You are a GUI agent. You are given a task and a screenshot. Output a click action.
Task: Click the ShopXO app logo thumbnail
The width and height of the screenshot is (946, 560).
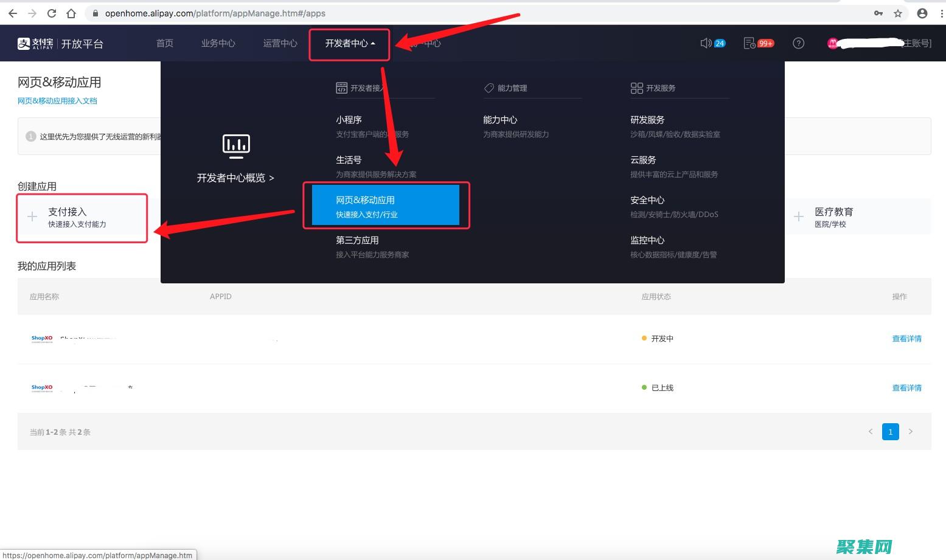click(x=41, y=338)
